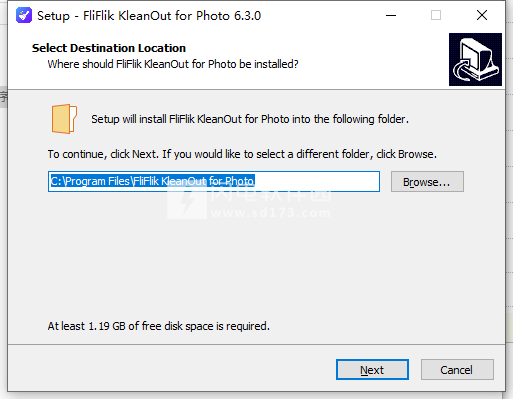513x399 pixels.
Task: Open the Browse… folder dialog
Action: click(x=427, y=182)
